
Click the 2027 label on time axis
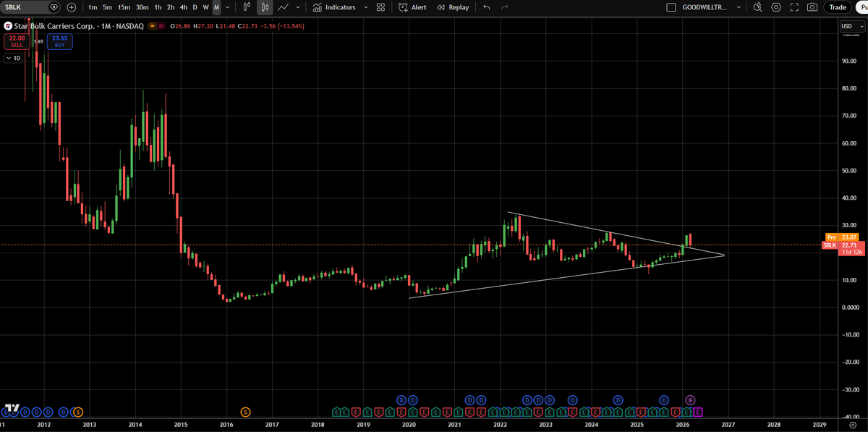coord(728,425)
